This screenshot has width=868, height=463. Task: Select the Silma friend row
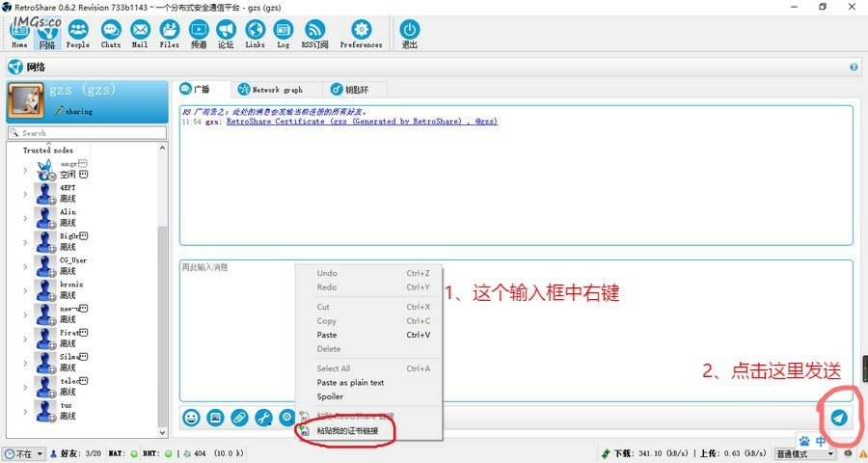pyautogui.click(x=83, y=363)
